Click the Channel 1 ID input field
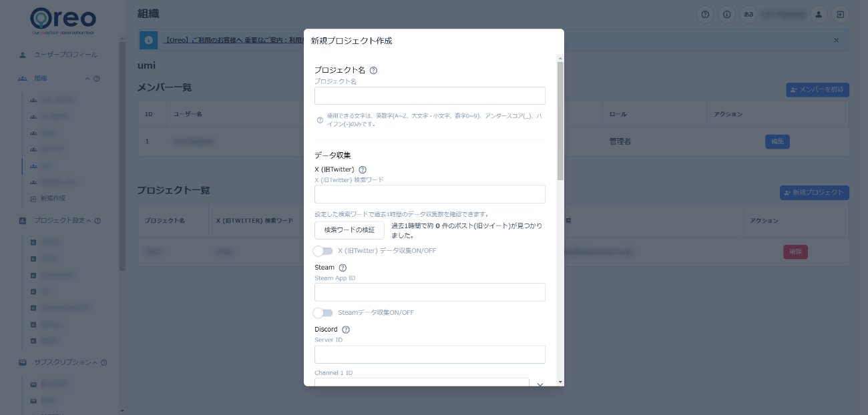This screenshot has width=868, height=415. pos(422,382)
